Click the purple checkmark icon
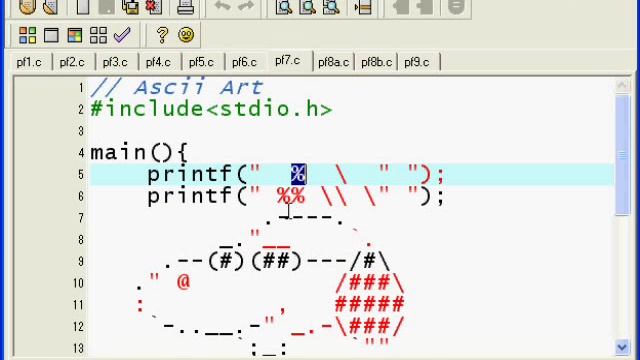640x360 pixels. coord(122,35)
